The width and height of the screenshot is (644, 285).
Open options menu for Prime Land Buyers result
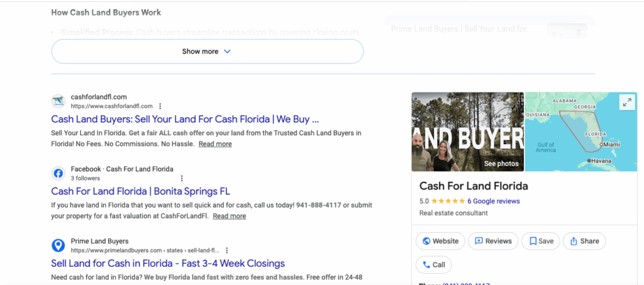pos(226,250)
